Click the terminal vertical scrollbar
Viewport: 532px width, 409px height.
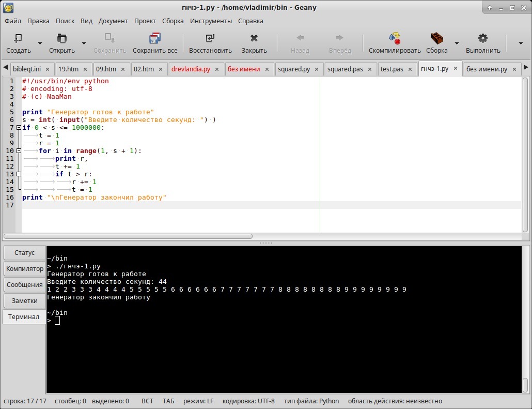(525, 385)
